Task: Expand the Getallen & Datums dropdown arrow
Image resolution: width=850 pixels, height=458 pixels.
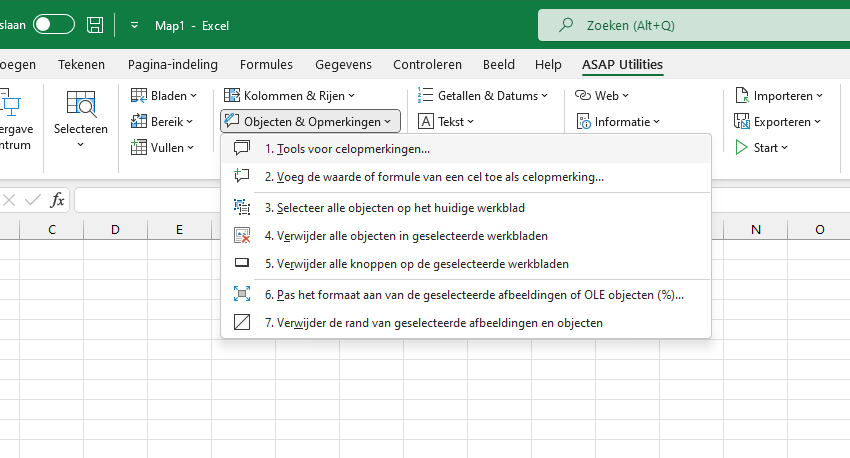Action: (x=544, y=96)
